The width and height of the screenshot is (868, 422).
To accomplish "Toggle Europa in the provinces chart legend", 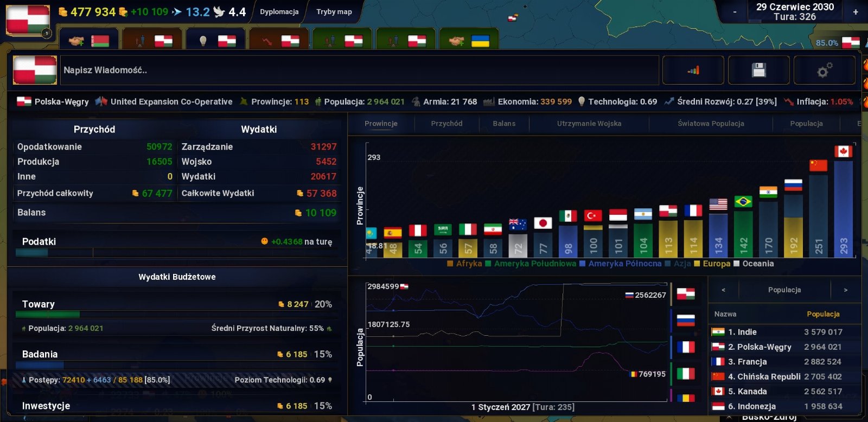I will [712, 264].
